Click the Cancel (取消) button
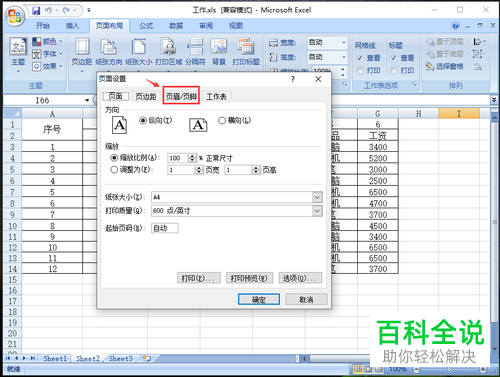 click(x=306, y=299)
